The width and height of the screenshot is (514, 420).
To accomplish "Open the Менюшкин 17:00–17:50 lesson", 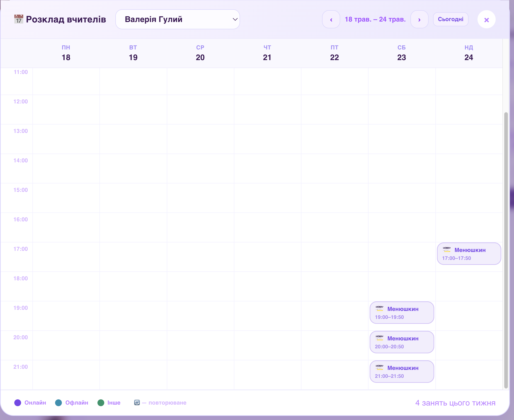I will pos(469,254).
